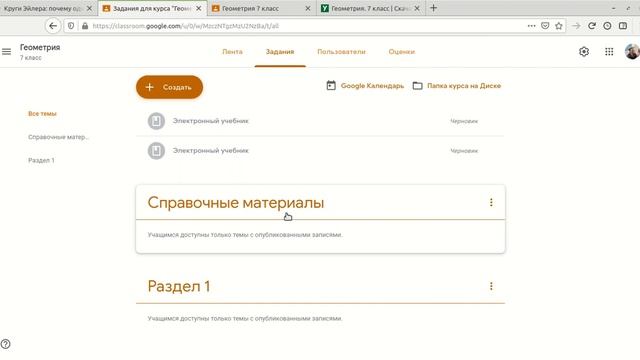Close the Круги Эйлера tab

click(89, 8)
